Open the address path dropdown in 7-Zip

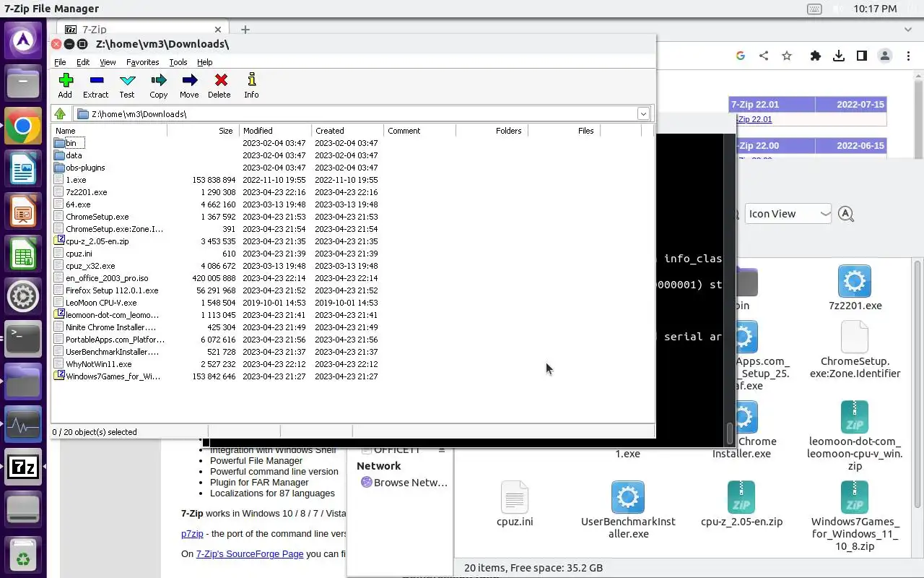642,113
